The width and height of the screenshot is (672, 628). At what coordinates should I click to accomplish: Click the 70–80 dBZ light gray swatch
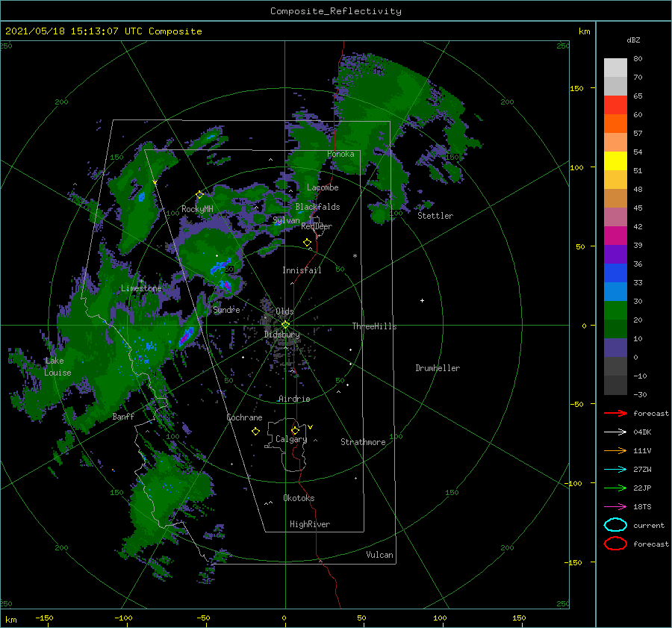point(615,68)
